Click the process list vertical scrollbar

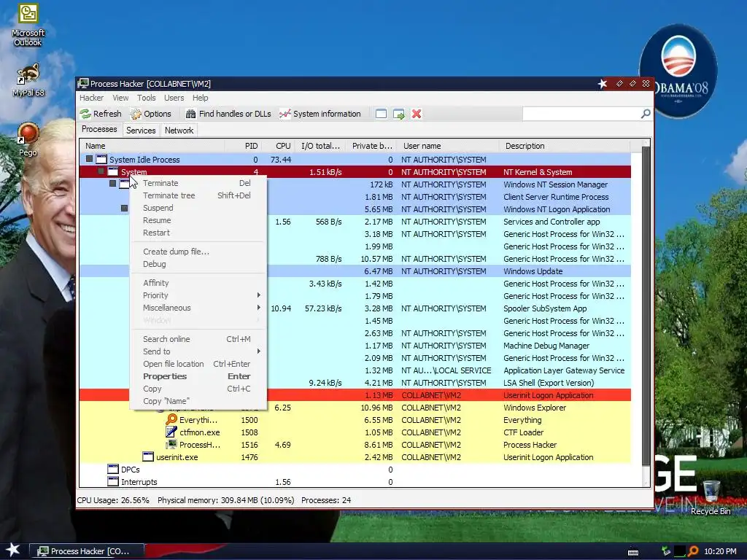pyautogui.click(x=646, y=312)
